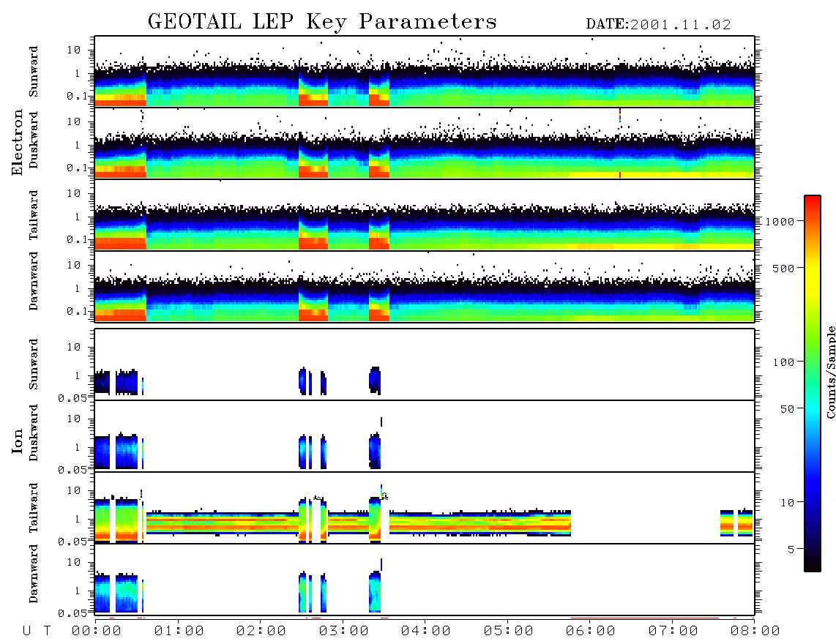Screen dimensions: 836x644
Task: Click the Electron Dawnward spectrogram panel
Action: point(425,287)
